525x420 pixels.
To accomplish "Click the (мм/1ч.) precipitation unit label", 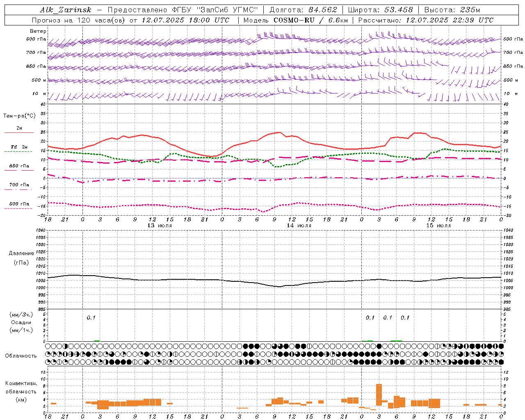I will (x=22, y=330).
